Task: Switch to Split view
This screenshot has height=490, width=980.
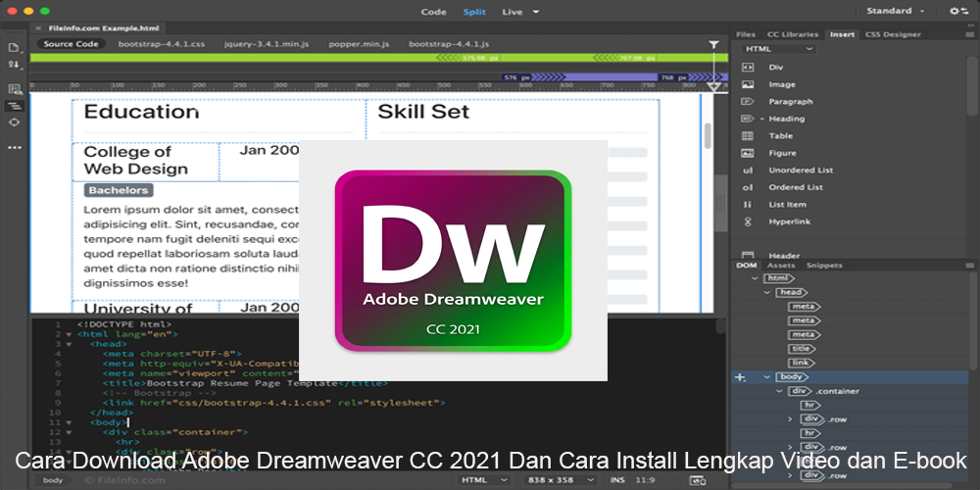Action: click(x=474, y=12)
